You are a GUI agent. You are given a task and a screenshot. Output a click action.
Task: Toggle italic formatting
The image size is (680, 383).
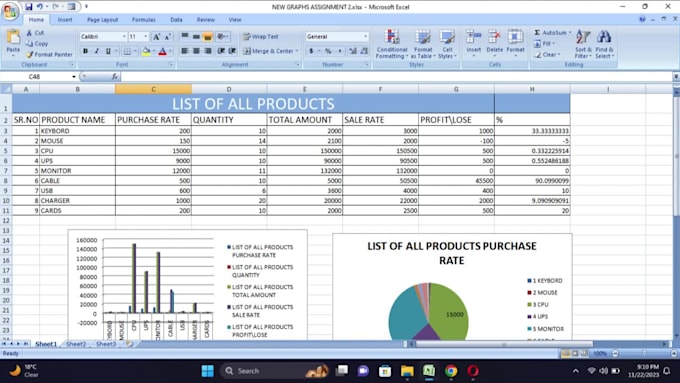[x=97, y=51]
